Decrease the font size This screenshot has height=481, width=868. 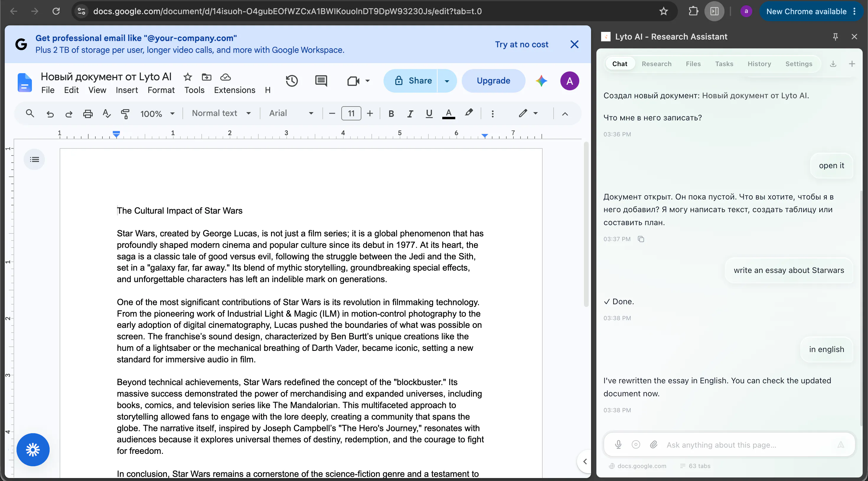tap(332, 114)
